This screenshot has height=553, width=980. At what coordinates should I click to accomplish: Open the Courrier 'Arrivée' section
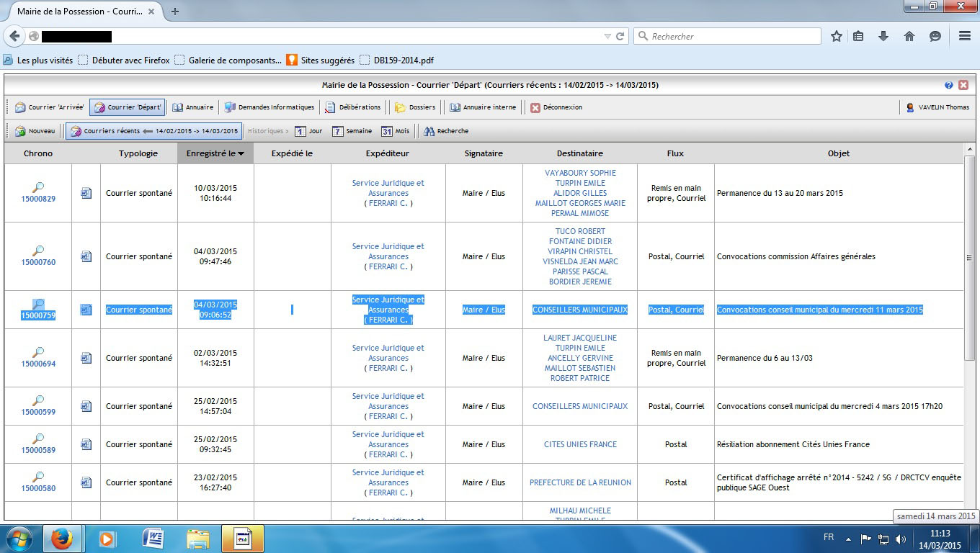[49, 107]
